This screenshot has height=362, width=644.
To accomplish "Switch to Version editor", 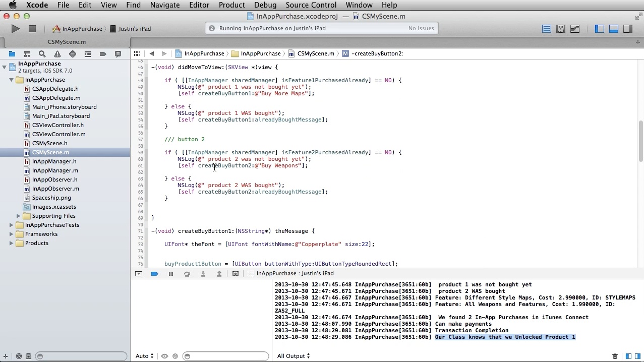I will tap(575, 29).
